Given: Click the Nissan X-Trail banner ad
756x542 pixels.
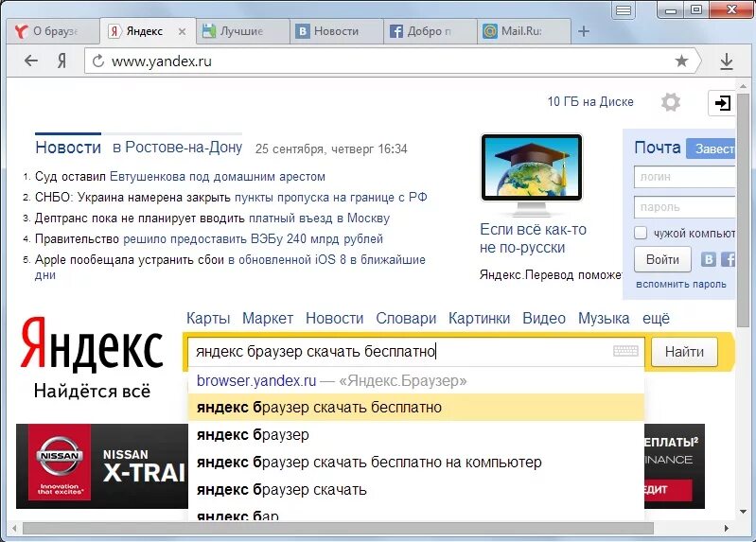Looking at the screenshot, I should pos(102,466).
